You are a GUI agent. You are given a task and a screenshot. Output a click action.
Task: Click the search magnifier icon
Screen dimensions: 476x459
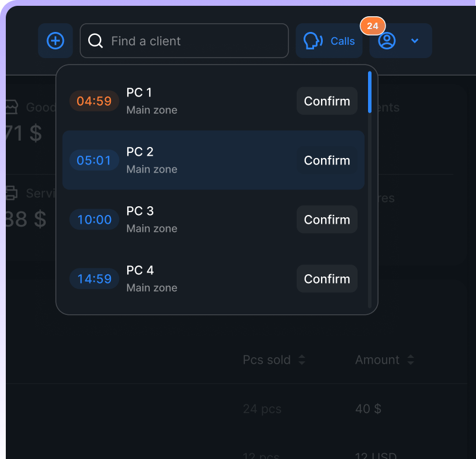(95, 41)
